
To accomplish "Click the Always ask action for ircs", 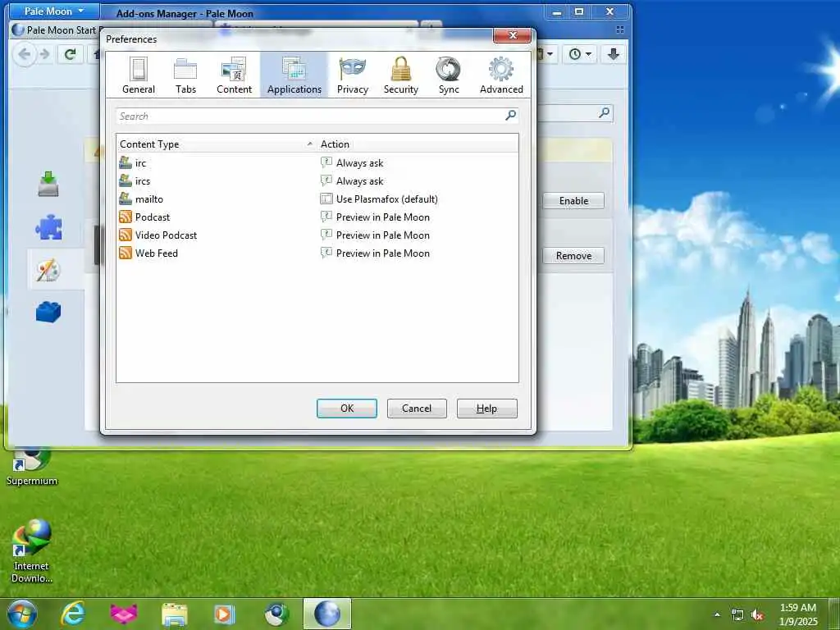I will (x=359, y=181).
